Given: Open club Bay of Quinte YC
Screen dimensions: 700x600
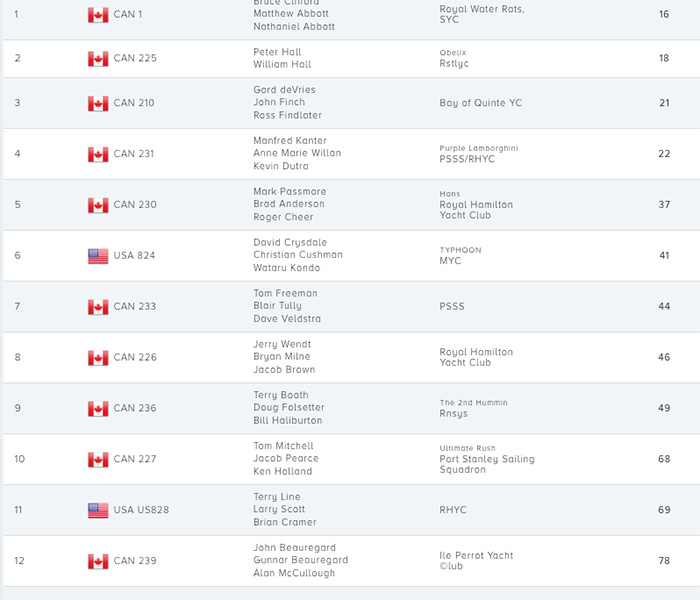Looking at the screenshot, I should (480, 103).
